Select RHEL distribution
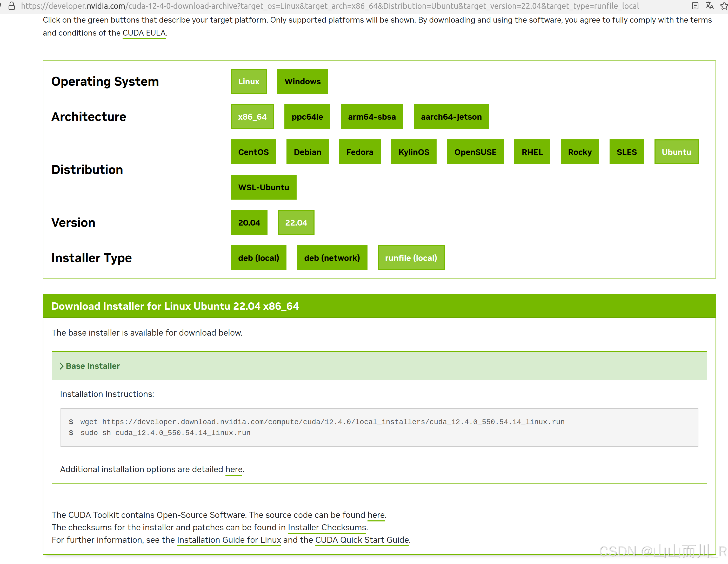The height and width of the screenshot is (564, 728). 532,152
